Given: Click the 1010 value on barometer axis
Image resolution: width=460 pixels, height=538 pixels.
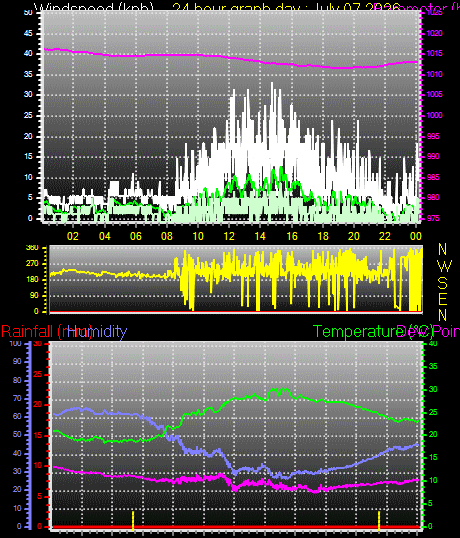Looking at the screenshot, I should 435,74.
